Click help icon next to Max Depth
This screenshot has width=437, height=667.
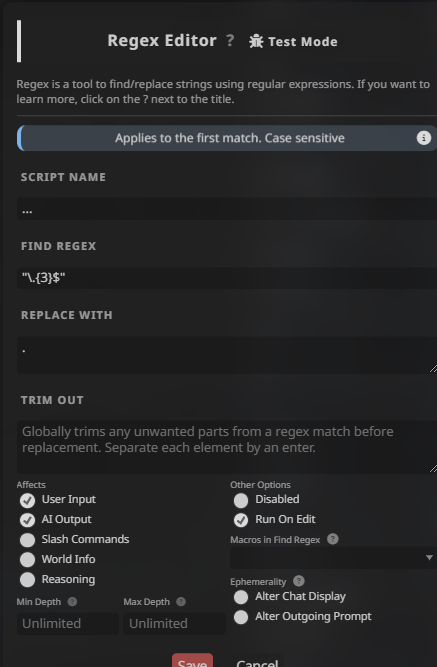click(181, 601)
